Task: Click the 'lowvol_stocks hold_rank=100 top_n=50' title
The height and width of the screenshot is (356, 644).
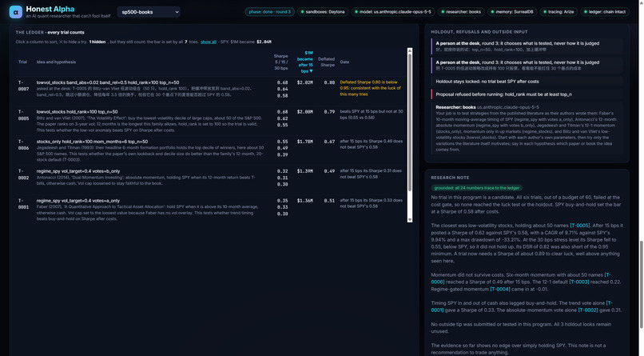Action: click(78, 112)
